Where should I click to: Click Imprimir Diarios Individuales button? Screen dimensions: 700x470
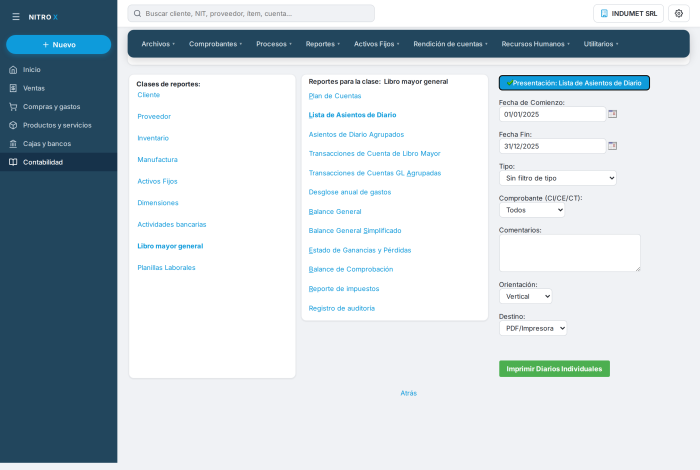pyautogui.click(x=554, y=369)
